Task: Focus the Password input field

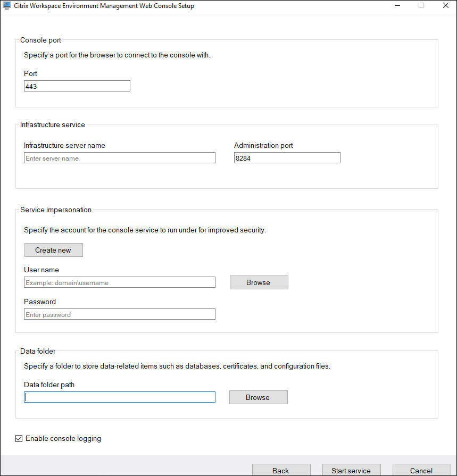Action: pyautogui.click(x=120, y=314)
